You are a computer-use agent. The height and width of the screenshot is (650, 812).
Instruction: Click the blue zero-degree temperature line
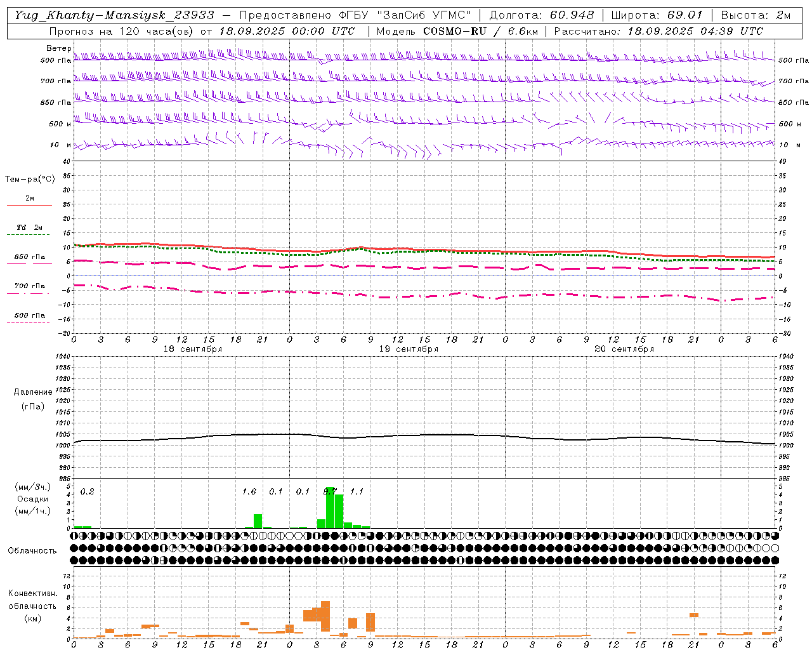pyautogui.click(x=425, y=275)
